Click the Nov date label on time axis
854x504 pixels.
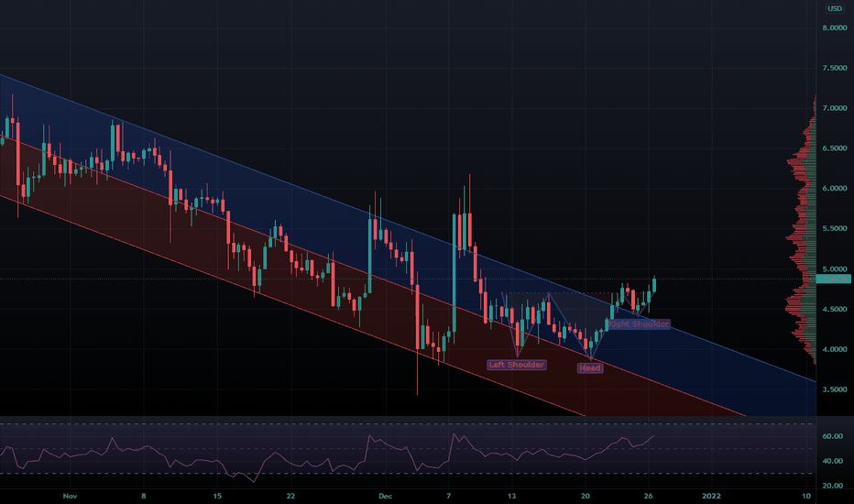[x=70, y=496]
